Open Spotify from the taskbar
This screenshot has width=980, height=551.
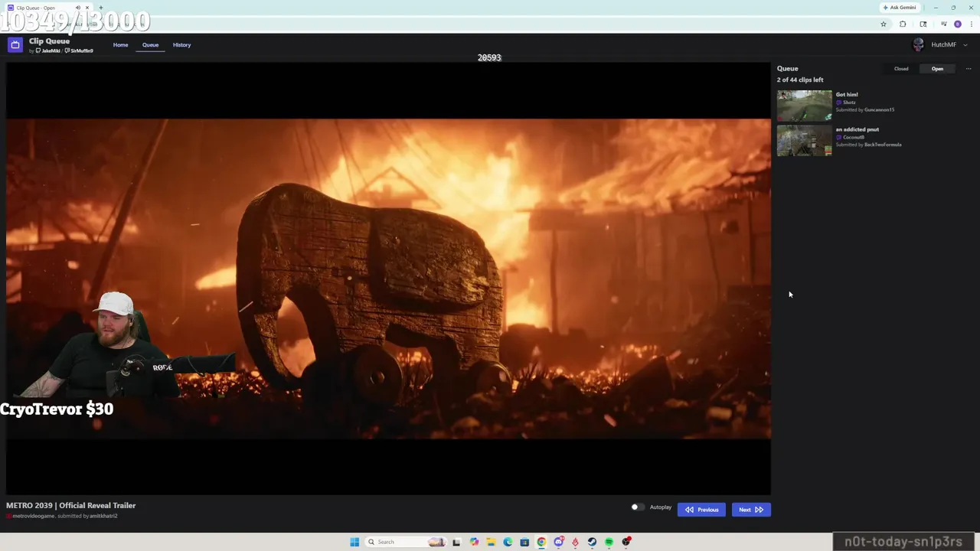pyautogui.click(x=609, y=542)
